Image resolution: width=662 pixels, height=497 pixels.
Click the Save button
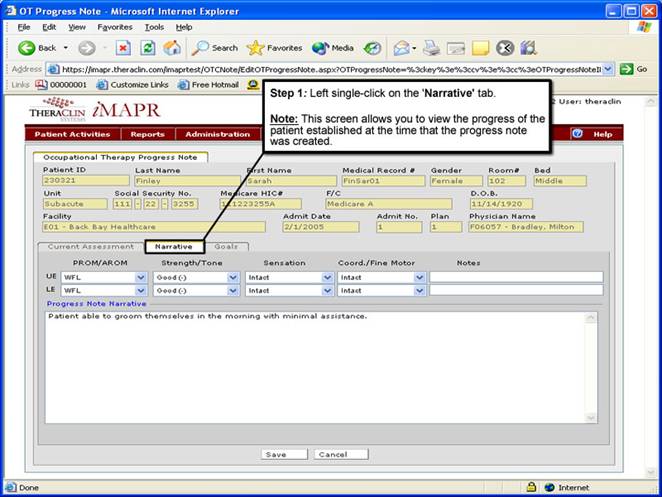coord(276,454)
